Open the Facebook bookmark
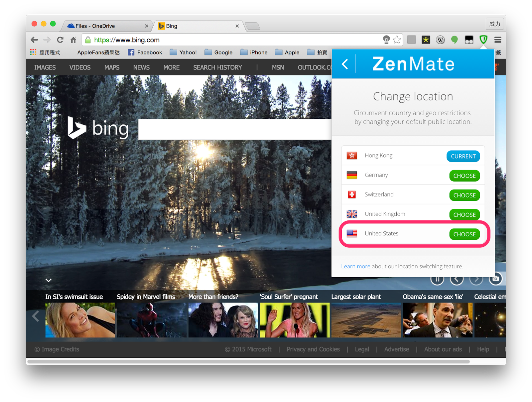Screen dimensions: 532x402 coord(145,52)
